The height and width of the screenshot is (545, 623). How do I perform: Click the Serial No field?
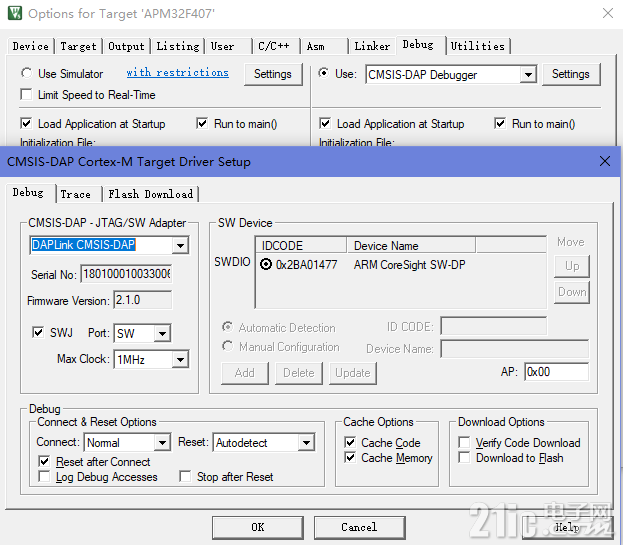(x=126, y=274)
